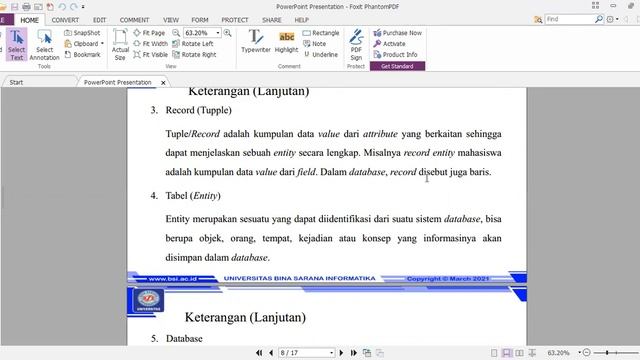Apply Fit Visible view
Screen dimensions: 640x360
coord(150,54)
